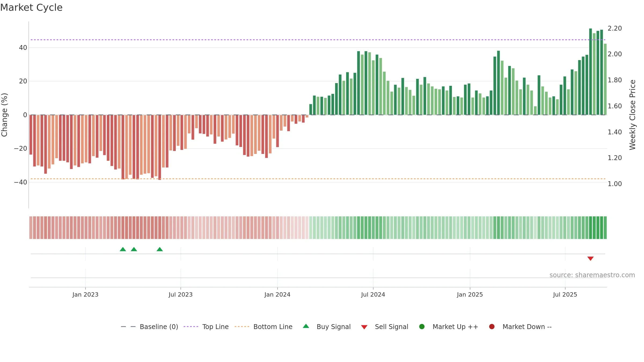644x362 pixels.
Task: Click the Baseline (0) legend entry
Action: 149,327
